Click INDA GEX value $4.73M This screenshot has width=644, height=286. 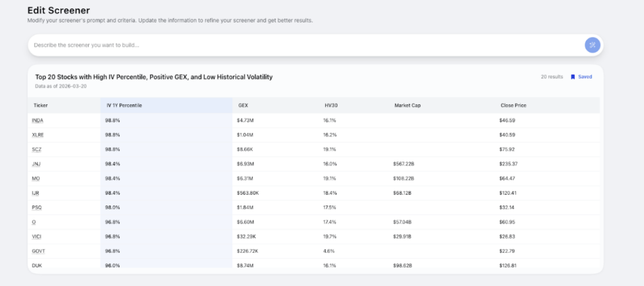tap(245, 121)
